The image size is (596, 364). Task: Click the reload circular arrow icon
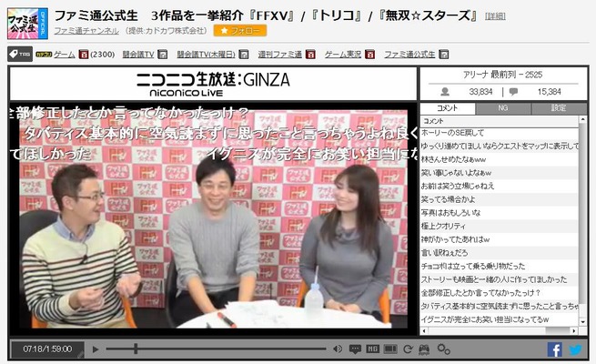tap(408, 349)
